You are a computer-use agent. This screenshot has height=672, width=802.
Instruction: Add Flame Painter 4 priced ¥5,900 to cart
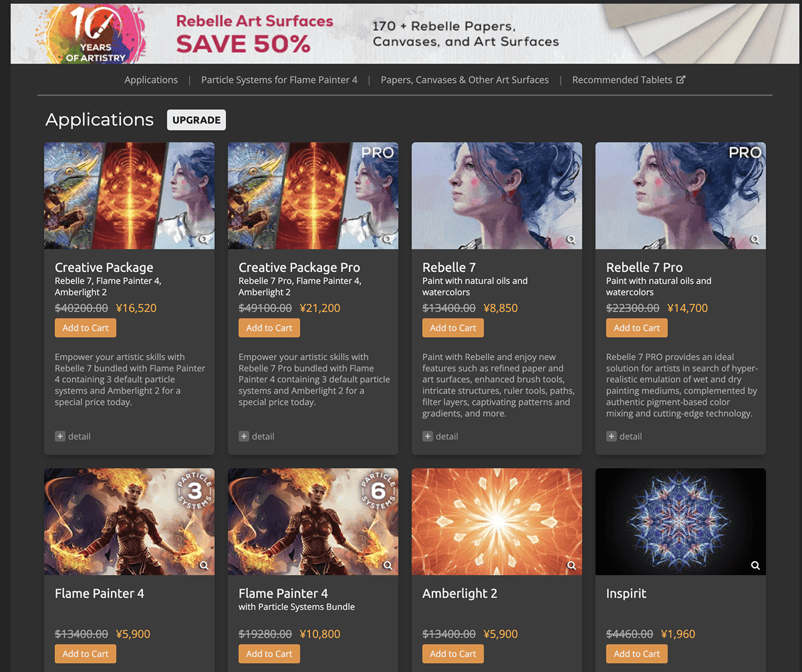[x=86, y=654]
